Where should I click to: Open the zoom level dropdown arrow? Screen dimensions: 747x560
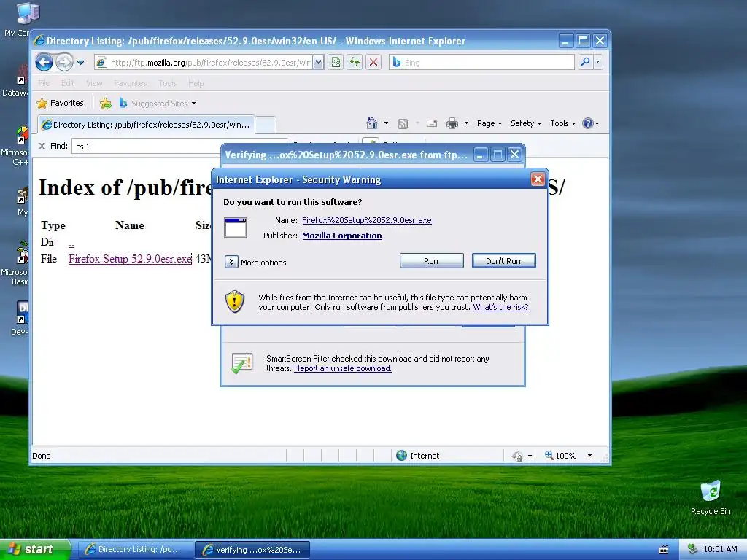[589, 455]
